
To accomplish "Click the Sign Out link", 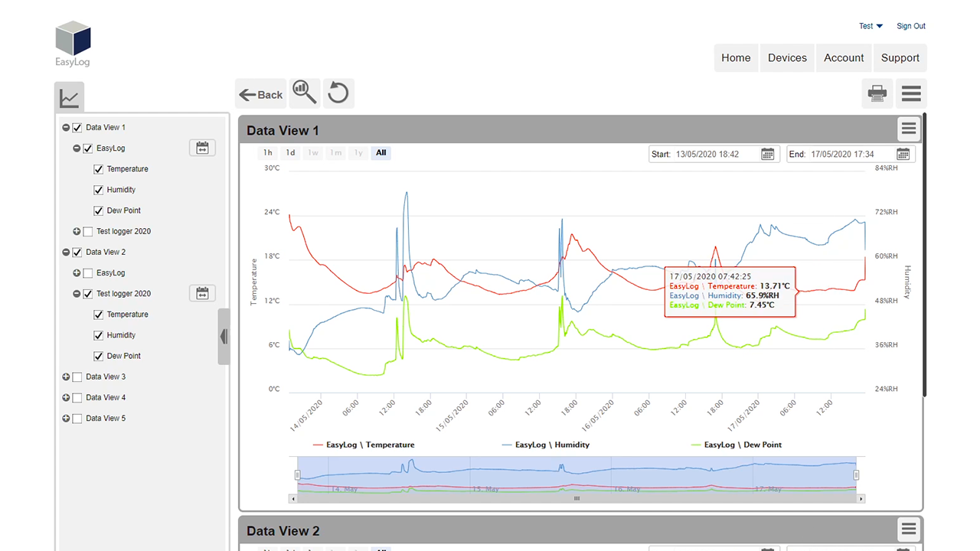I will 911,26.
